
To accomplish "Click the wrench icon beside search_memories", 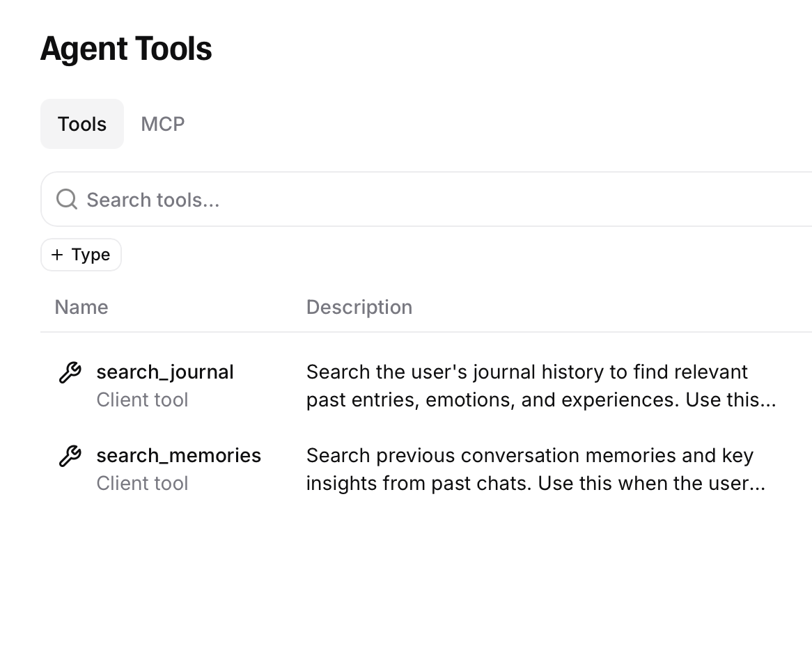I will point(68,455).
